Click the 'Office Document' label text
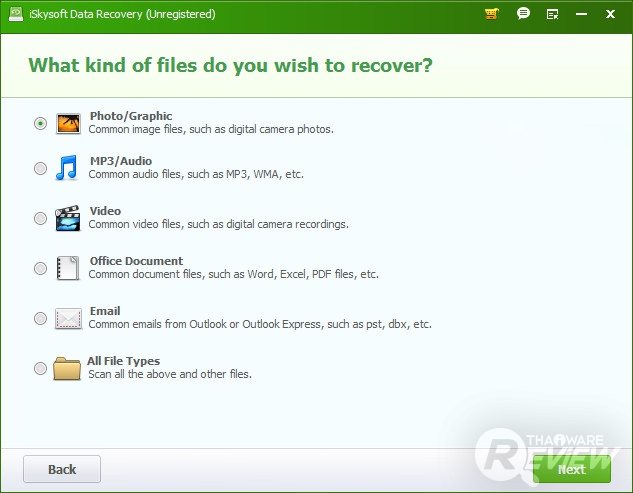This screenshot has height=493, width=633. (136, 261)
